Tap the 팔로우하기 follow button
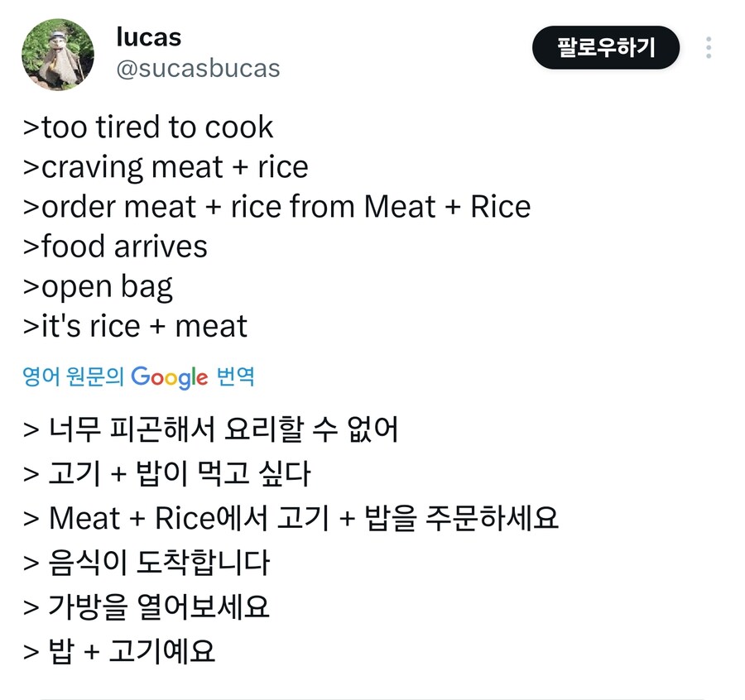The width and height of the screenshot is (745, 700). click(x=607, y=48)
